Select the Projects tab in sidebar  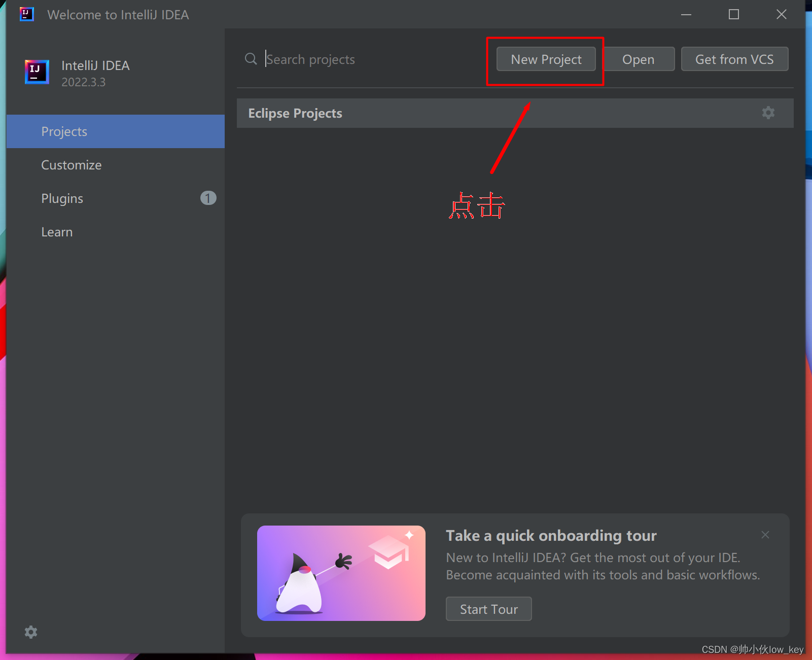(116, 131)
